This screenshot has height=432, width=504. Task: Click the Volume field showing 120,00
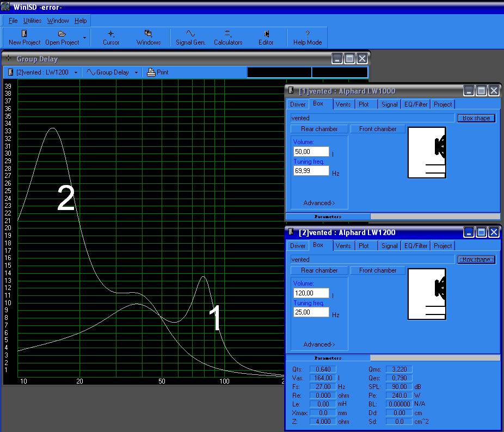coord(311,293)
